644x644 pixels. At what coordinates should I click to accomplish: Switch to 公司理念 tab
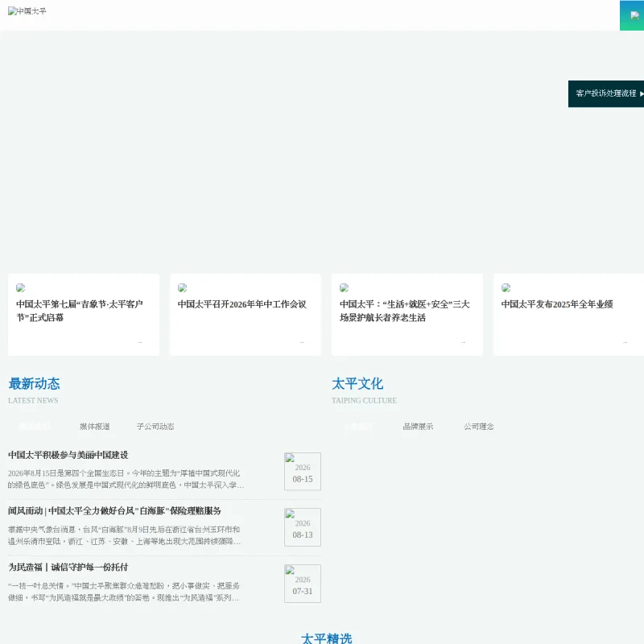tap(479, 427)
